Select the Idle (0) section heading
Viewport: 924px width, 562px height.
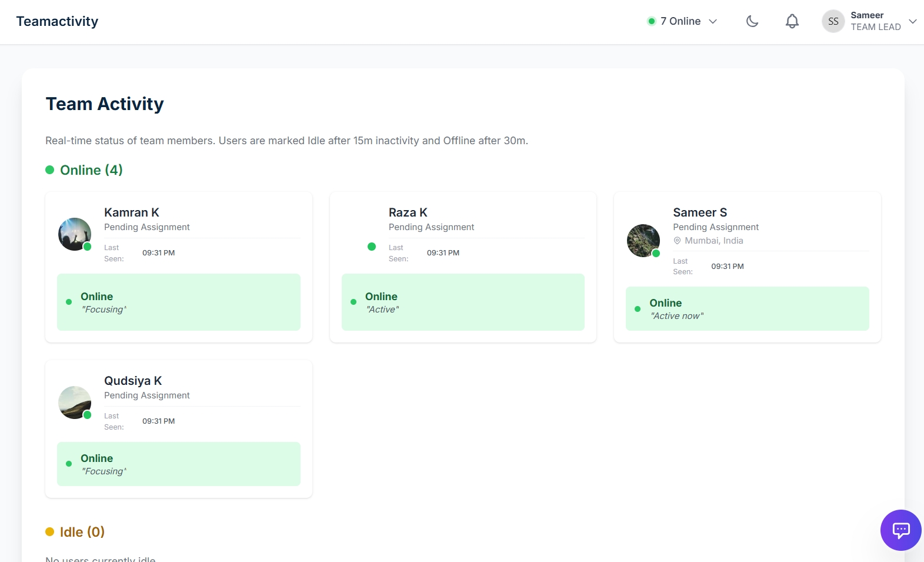tap(82, 532)
